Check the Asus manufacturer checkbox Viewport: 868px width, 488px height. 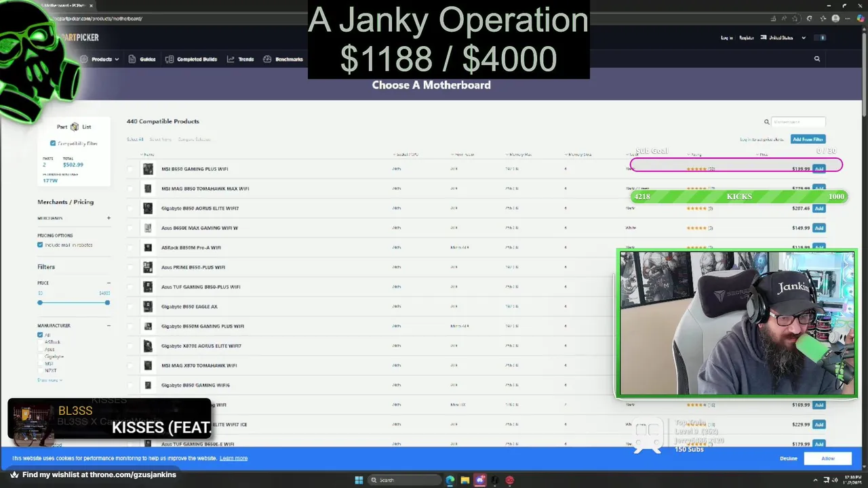point(40,349)
